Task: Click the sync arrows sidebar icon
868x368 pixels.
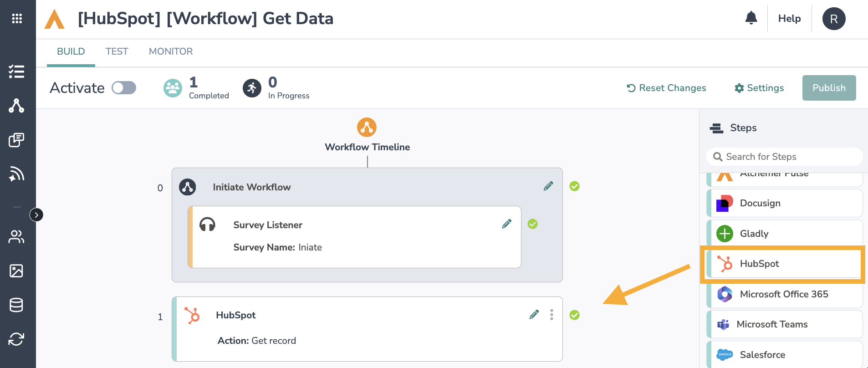Action: pos(16,339)
